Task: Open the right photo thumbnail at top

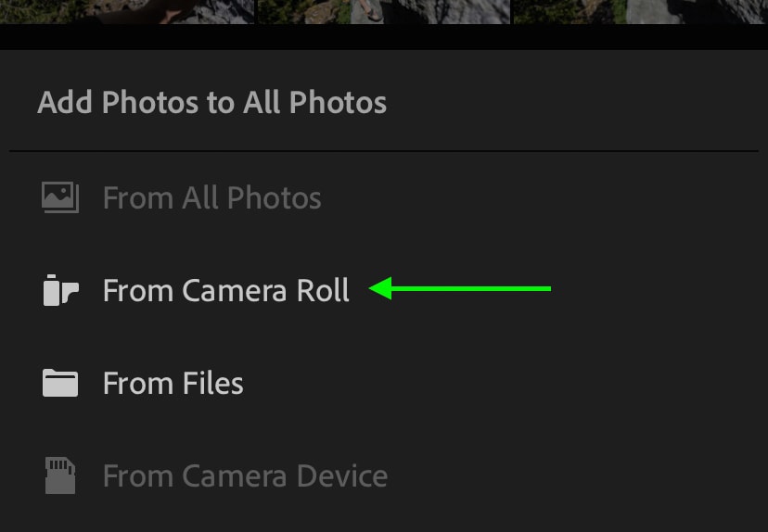Action: click(641, 12)
